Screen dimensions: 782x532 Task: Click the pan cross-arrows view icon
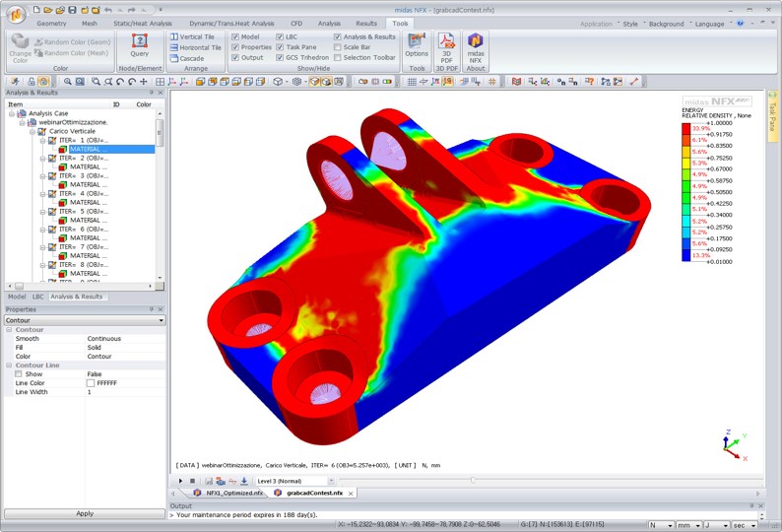point(144,82)
